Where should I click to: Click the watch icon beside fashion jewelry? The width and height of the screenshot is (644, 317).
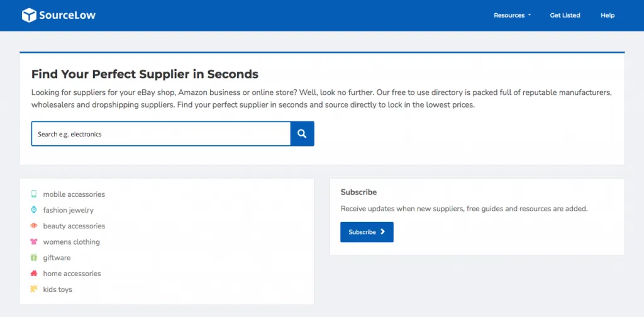[x=34, y=210]
